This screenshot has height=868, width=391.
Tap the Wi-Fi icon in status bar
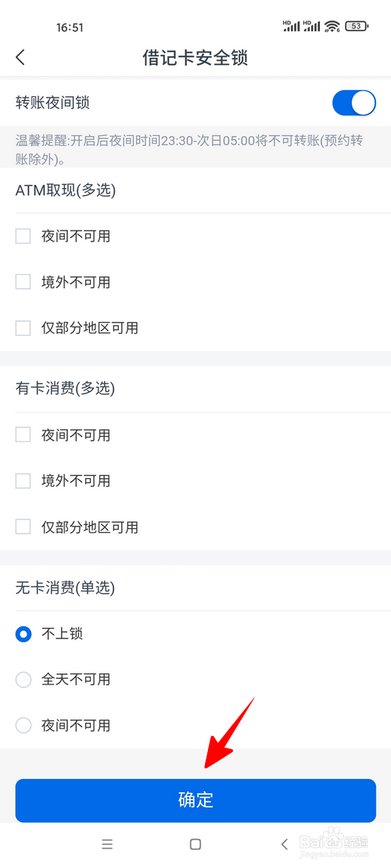click(332, 26)
